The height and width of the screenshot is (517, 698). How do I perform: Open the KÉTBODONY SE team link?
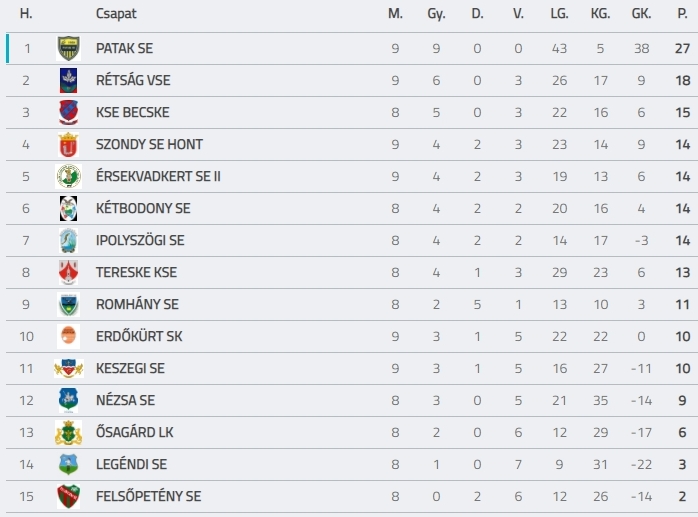tap(143, 208)
